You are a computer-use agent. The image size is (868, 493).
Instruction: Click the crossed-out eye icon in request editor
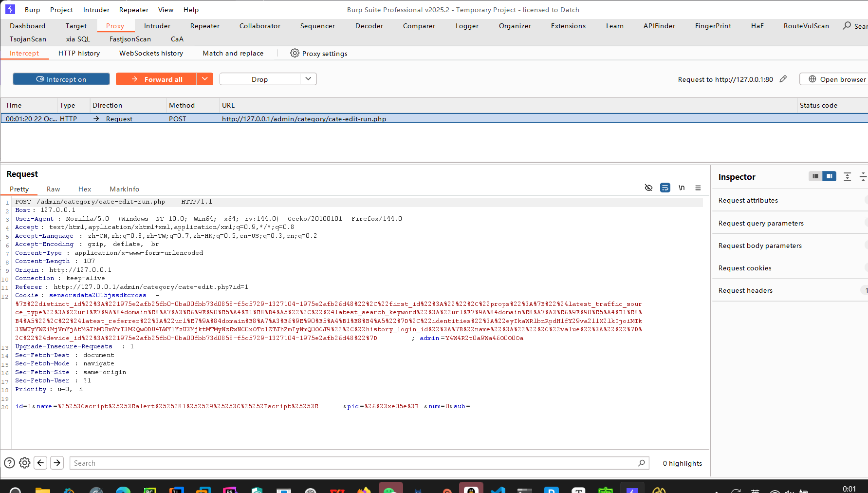click(648, 188)
